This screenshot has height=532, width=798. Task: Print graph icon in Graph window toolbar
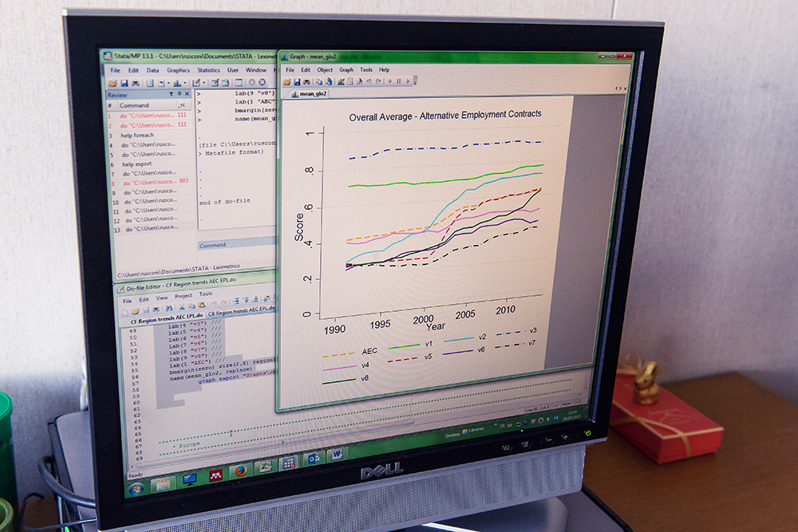306,82
